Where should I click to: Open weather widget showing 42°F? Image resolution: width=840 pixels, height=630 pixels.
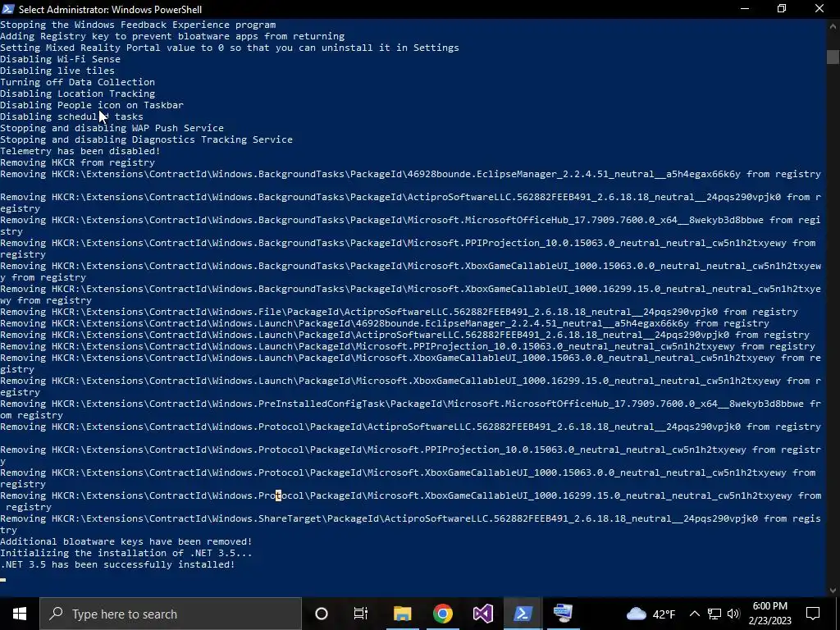[x=651, y=614]
